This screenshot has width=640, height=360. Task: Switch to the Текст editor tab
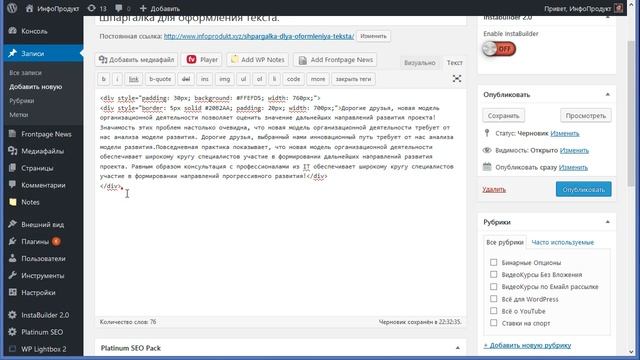click(454, 63)
